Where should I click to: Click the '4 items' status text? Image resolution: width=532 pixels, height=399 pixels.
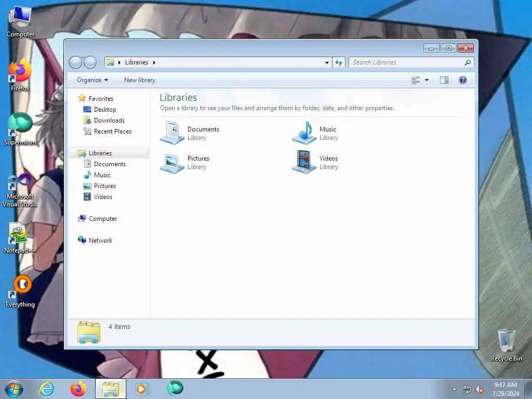point(119,326)
